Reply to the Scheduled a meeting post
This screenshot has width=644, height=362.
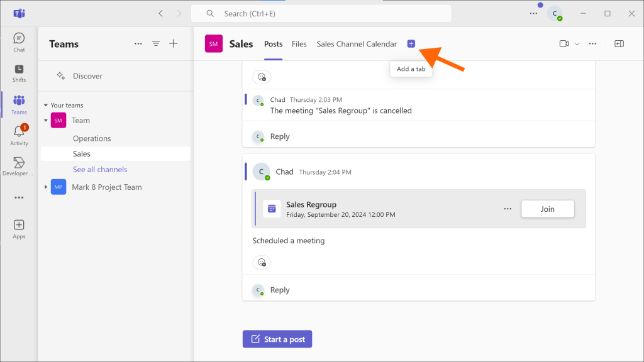[x=280, y=290]
